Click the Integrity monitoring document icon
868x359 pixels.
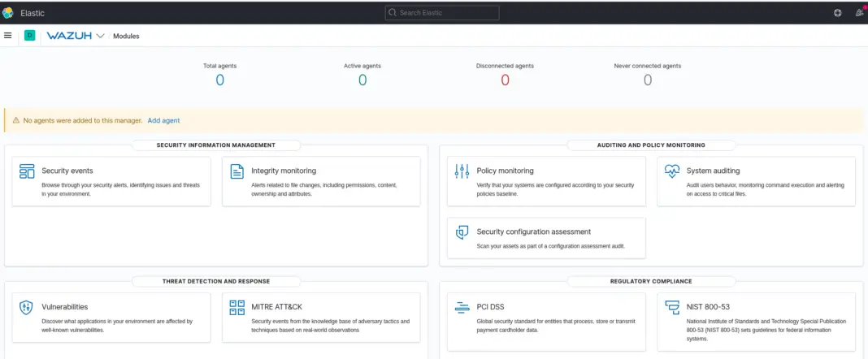click(237, 171)
